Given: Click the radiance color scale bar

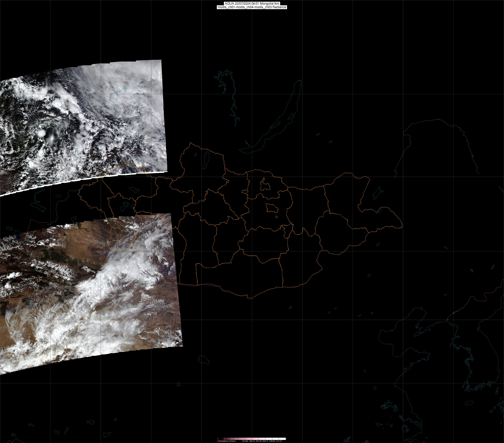Looking at the screenshot, I should coord(252,439).
